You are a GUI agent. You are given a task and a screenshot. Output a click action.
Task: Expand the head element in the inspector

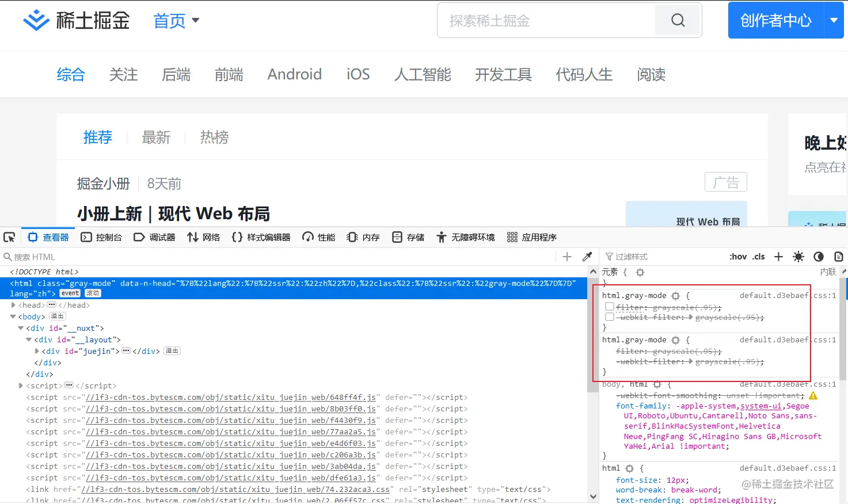(14, 305)
